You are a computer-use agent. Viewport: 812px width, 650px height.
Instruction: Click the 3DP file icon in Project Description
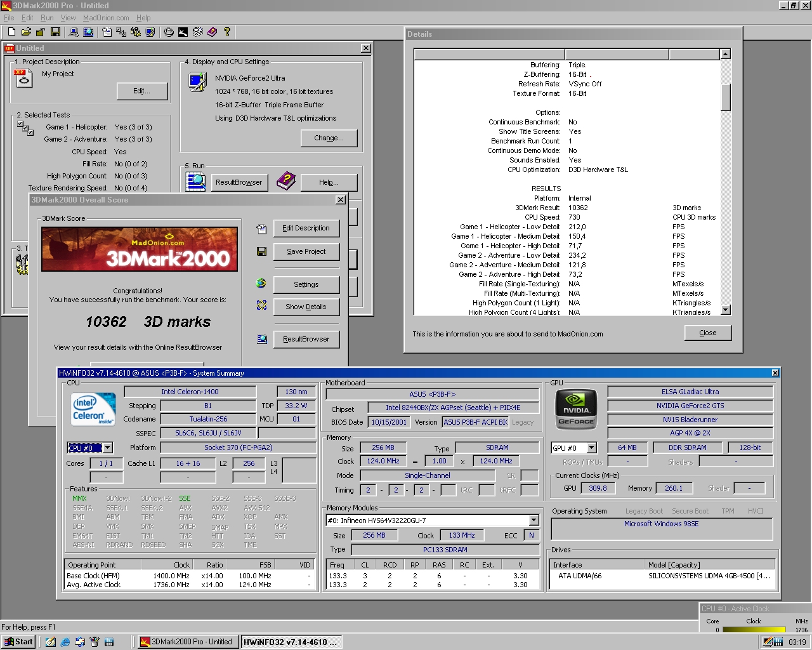(x=23, y=79)
